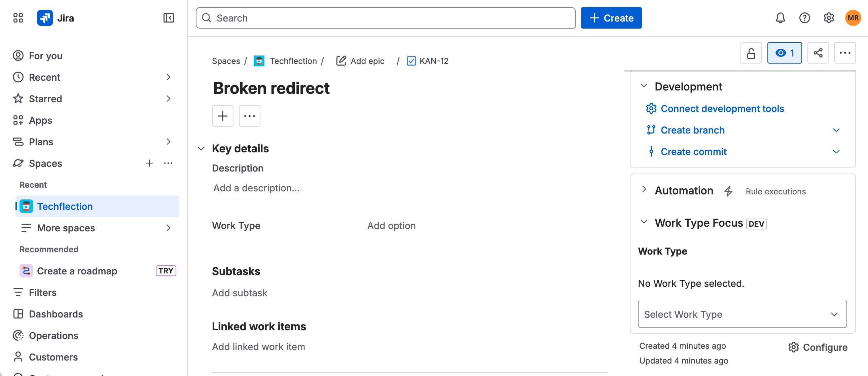Click the Broken redirect title

point(271,88)
